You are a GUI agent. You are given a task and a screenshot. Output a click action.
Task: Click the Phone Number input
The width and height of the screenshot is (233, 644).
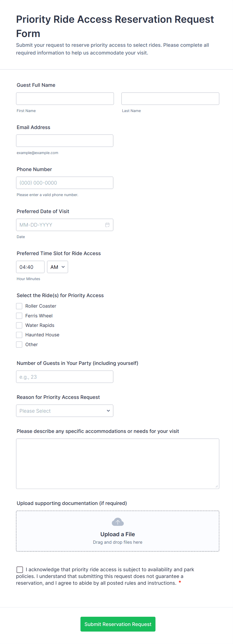click(x=65, y=183)
